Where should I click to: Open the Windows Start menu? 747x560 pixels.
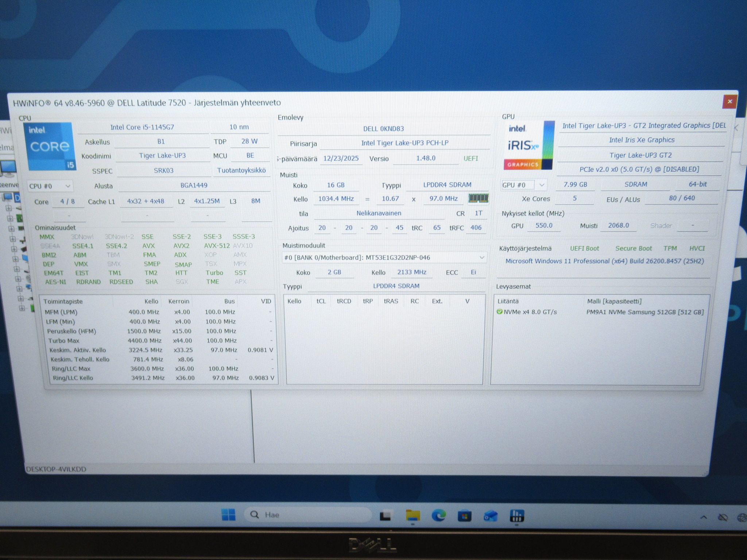click(229, 515)
